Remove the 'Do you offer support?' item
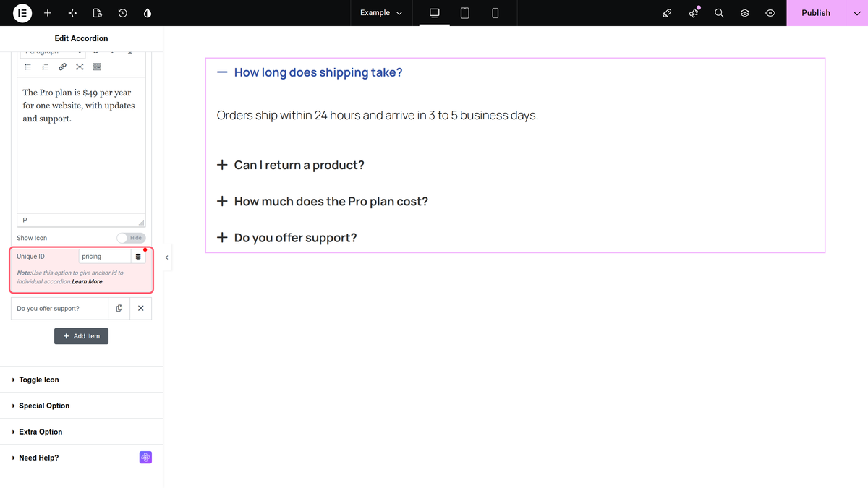Screen dimensions: 868x488 click(140, 309)
